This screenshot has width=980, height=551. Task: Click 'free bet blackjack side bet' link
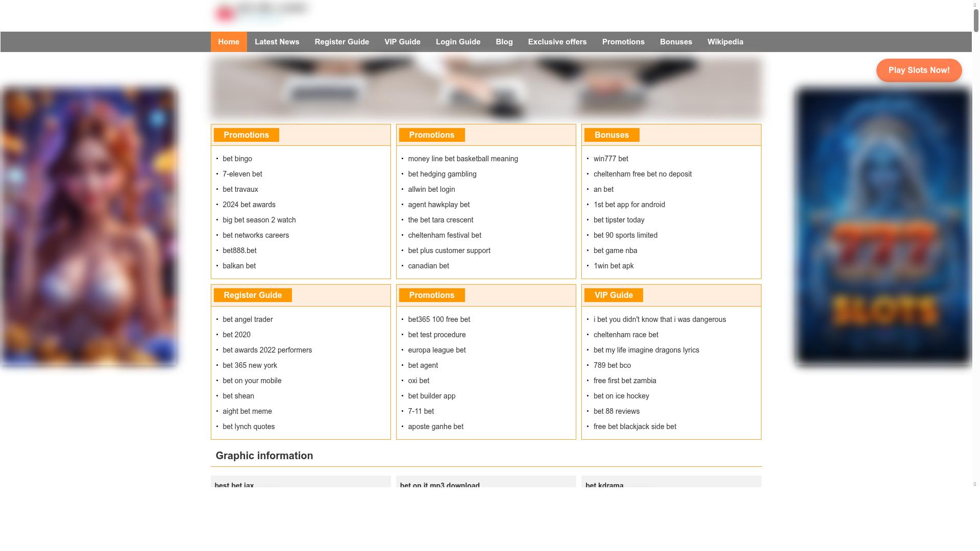point(634,427)
